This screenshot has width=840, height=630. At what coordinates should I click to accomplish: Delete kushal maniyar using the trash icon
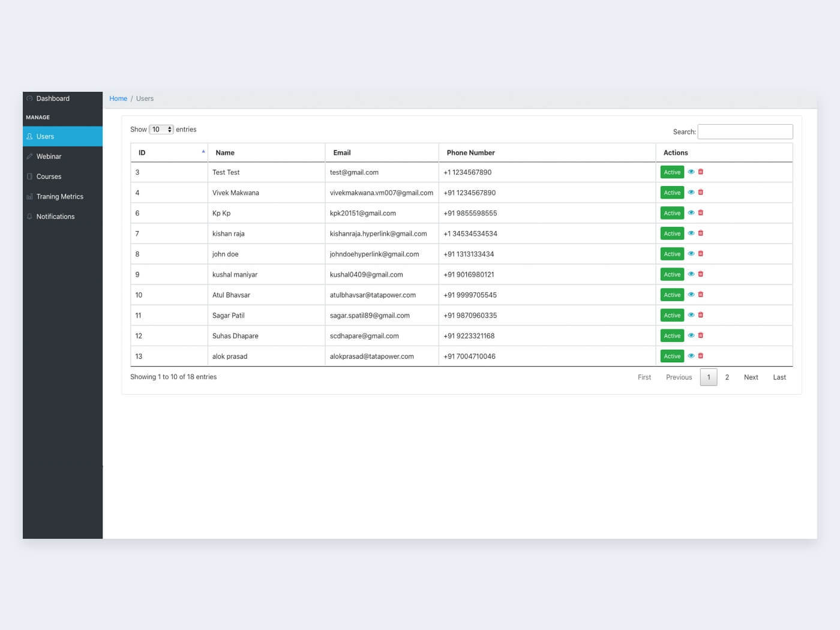(701, 274)
